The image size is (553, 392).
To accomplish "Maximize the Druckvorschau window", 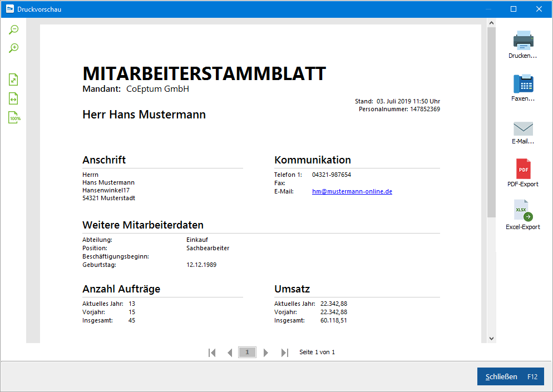I will click(x=513, y=9).
